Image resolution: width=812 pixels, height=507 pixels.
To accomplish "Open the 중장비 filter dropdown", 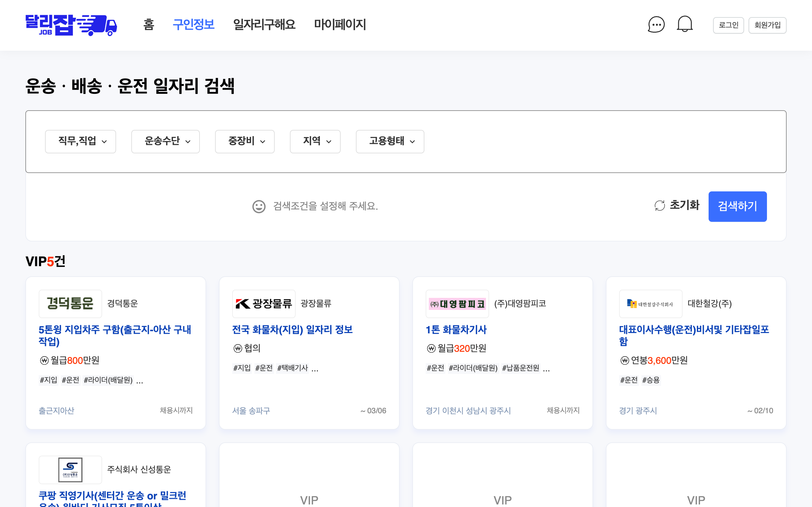I will (x=245, y=141).
